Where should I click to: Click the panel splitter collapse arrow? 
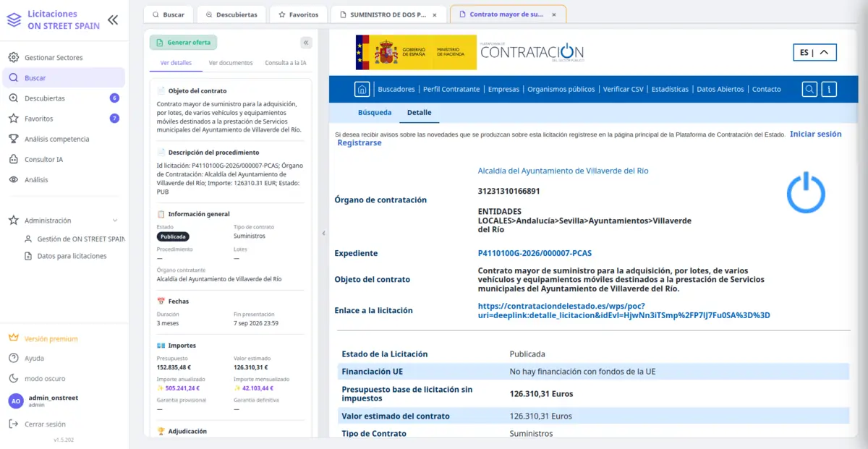click(x=323, y=233)
